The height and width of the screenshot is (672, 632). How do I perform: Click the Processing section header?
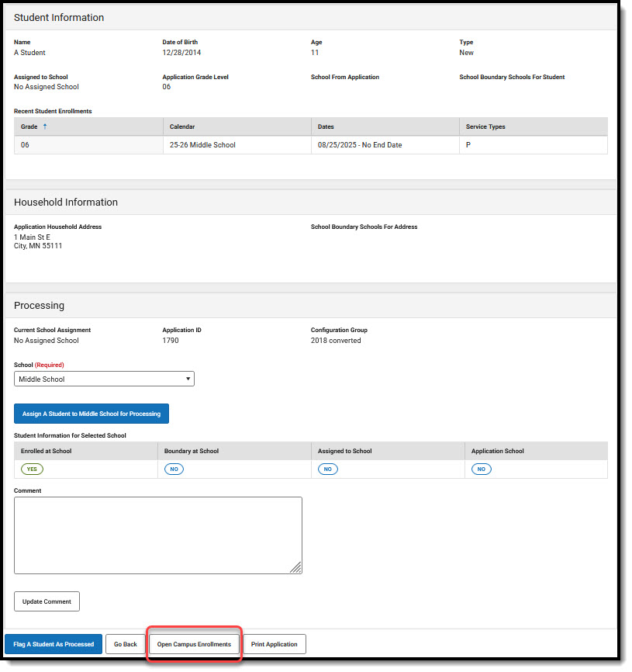click(39, 305)
